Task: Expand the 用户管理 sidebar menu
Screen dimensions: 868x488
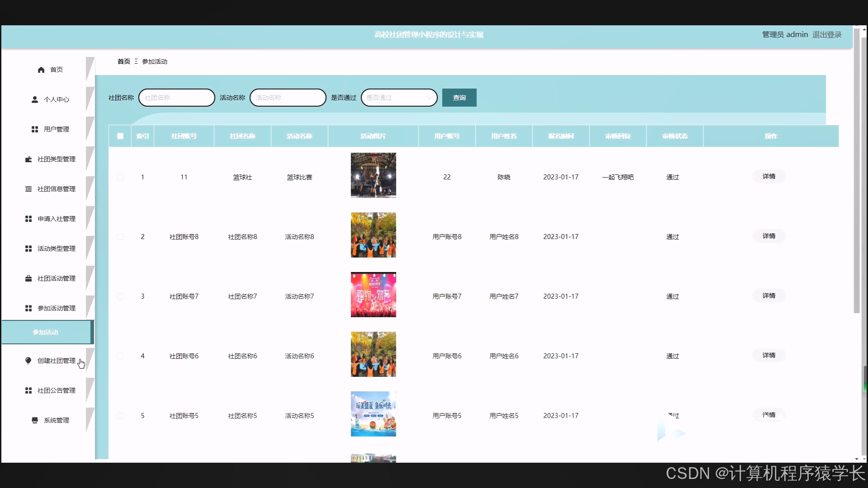Action: [x=47, y=129]
